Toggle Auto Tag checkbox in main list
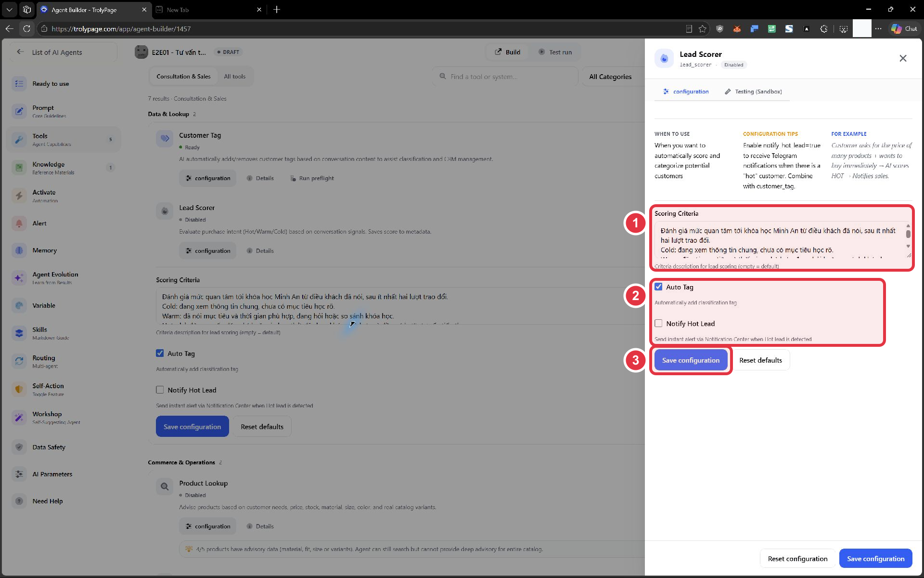The height and width of the screenshot is (578, 924). [160, 353]
